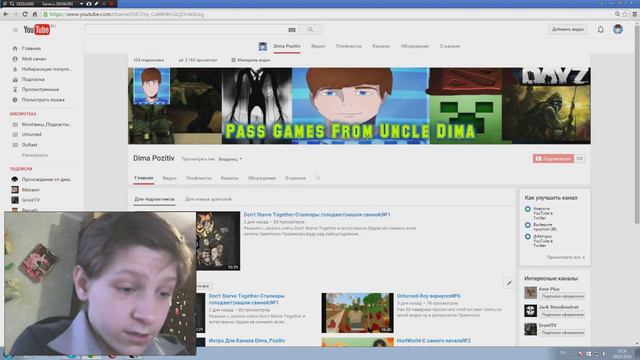Click the magnifier search button
The image size is (640, 360).
(x=311, y=29)
